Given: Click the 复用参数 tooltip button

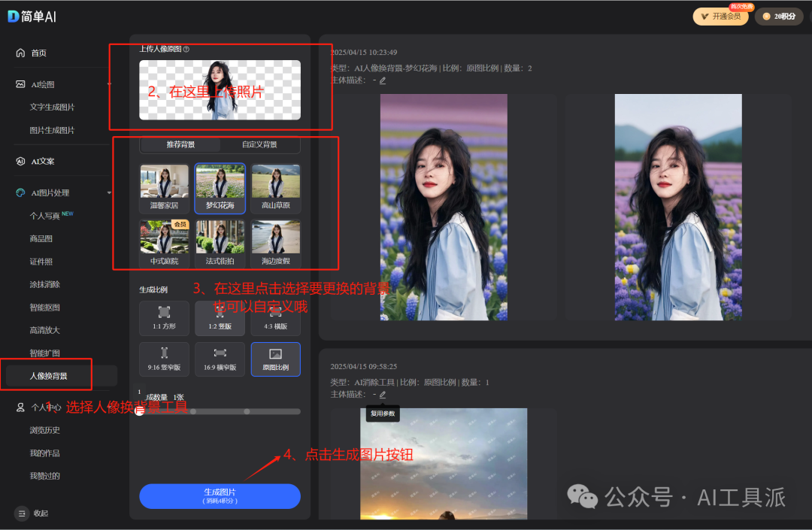Looking at the screenshot, I should [x=383, y=413].
